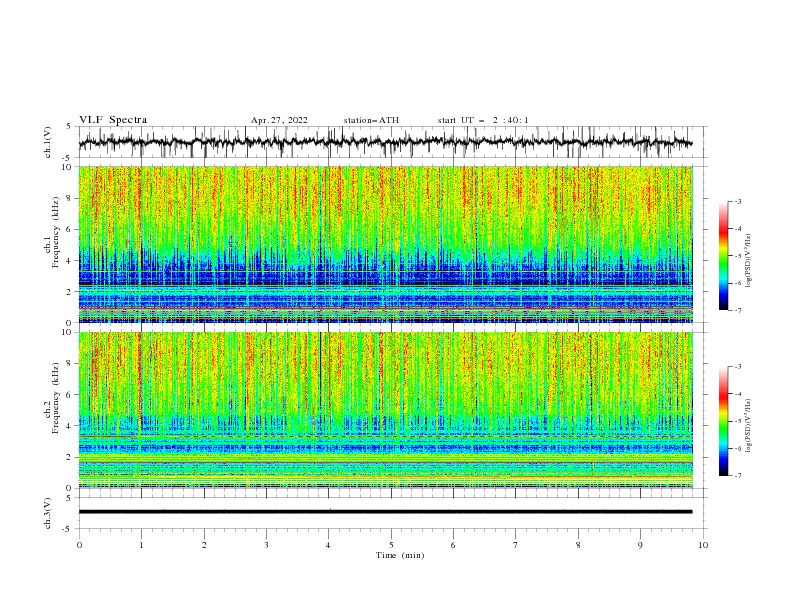Click the ch.1 colorbar log(PSD) label
This screenshot has width=792, height=612.
coord(749,261)
